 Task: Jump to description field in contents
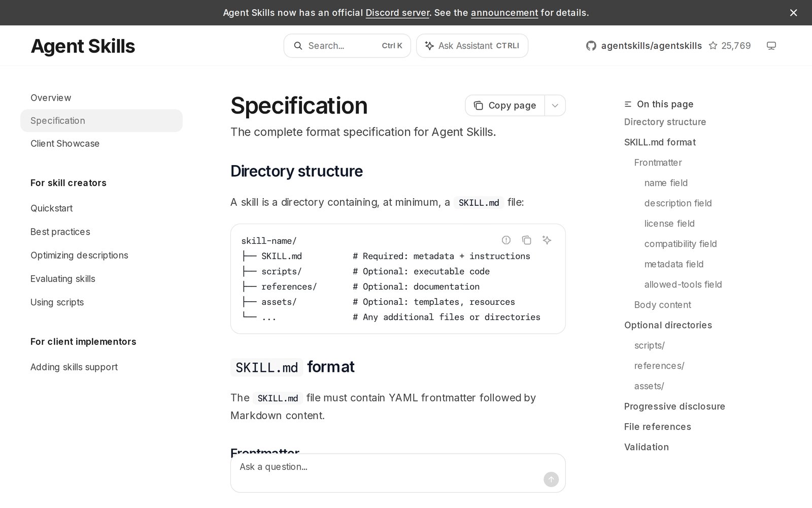(x=678, y=203)
